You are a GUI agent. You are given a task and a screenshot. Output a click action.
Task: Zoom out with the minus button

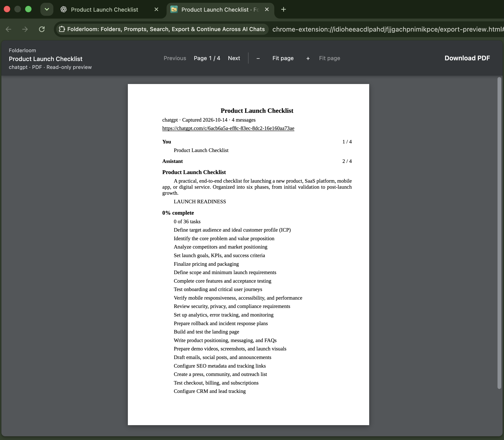pyautogui.click(x=258, y=58)
